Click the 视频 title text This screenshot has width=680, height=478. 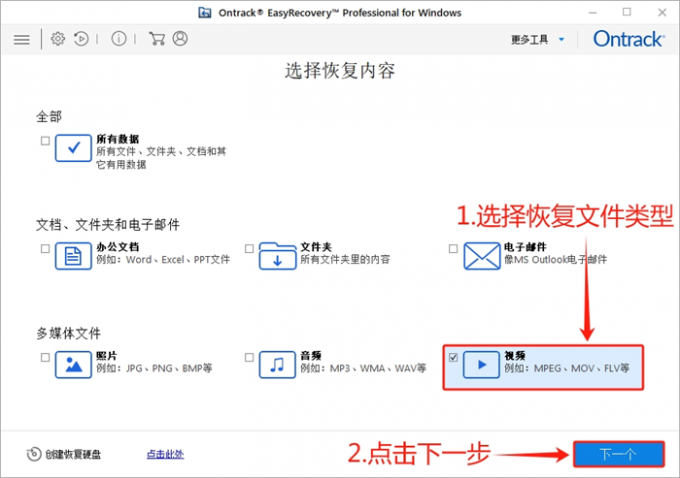pos(514,356)
